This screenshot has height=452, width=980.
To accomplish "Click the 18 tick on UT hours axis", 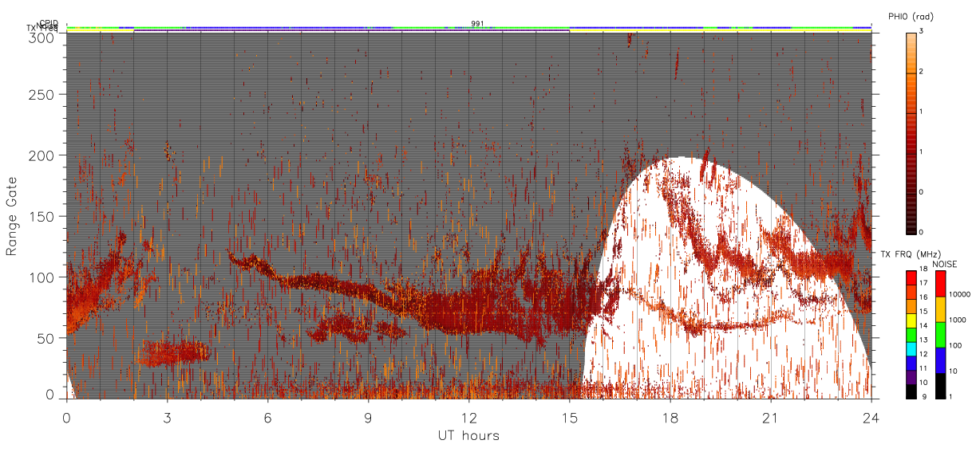I will coord(671,417).
